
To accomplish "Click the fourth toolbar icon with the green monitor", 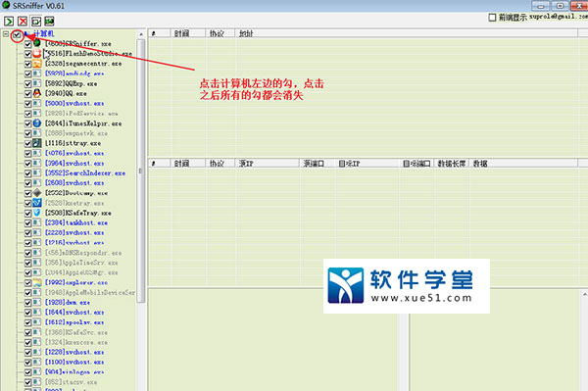I will [49, 21].
